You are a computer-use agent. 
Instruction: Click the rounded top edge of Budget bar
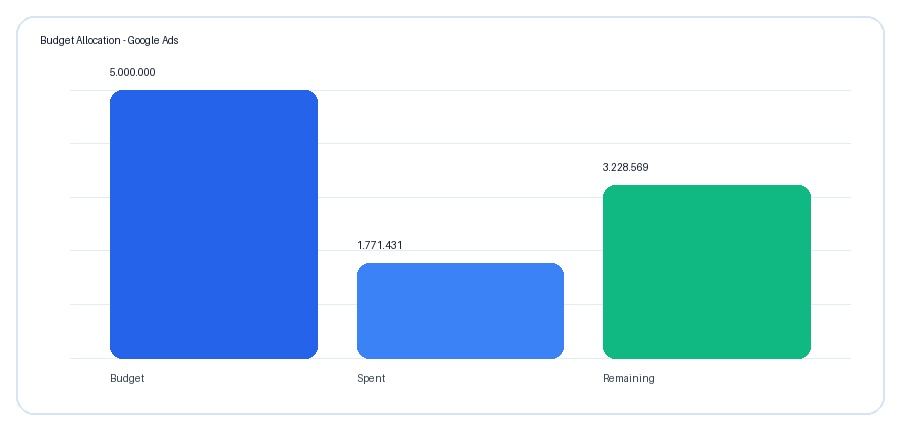tap(214, 92)
